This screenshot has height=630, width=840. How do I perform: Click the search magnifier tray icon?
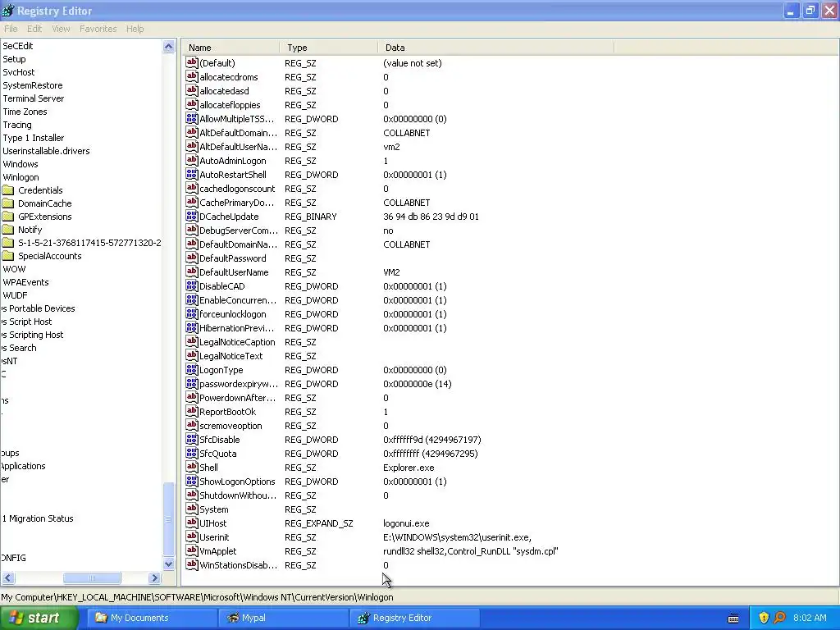point(779,618)
